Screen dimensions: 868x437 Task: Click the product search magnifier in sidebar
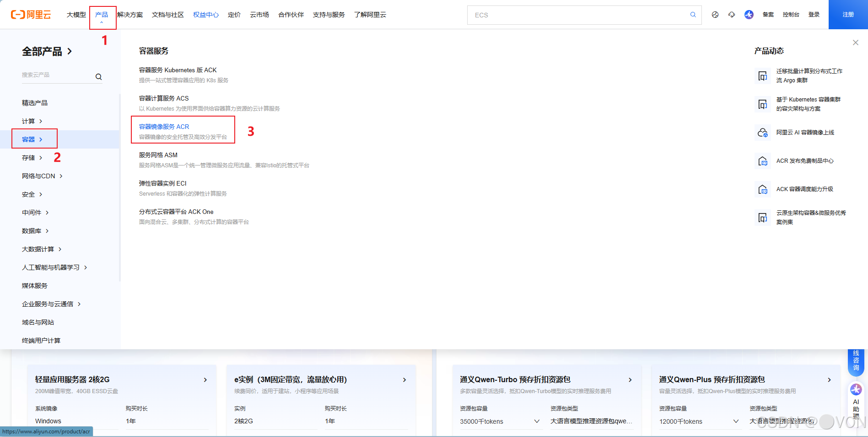pos(98,77)
